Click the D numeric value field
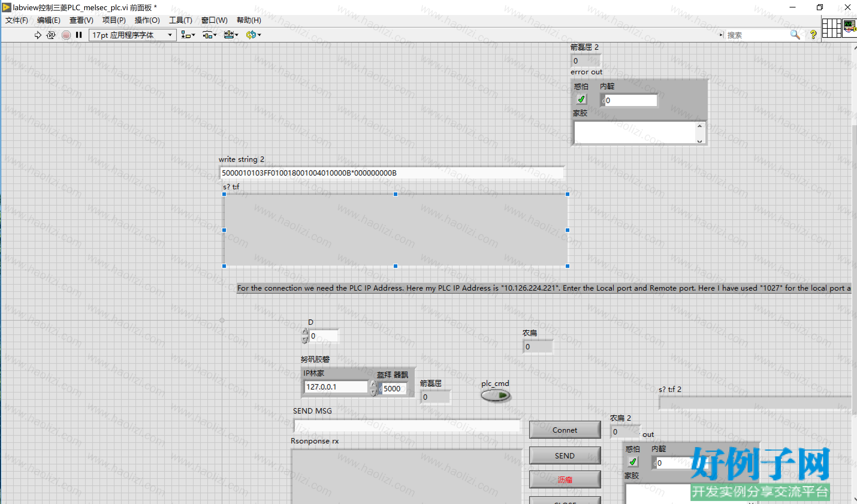This screenshot has height=504, width=857. point(324,336)
